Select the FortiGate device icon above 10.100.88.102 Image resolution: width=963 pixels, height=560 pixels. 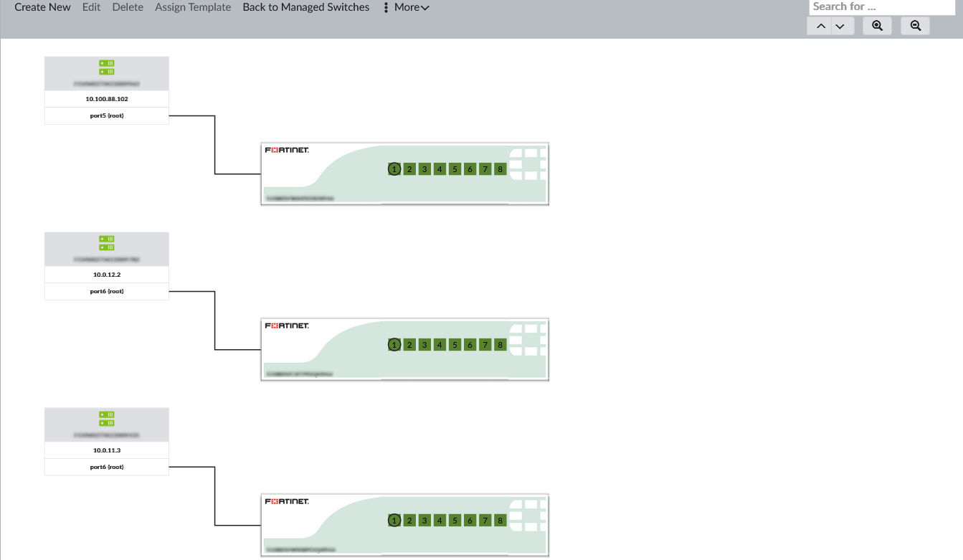click(x=107, y=67)
